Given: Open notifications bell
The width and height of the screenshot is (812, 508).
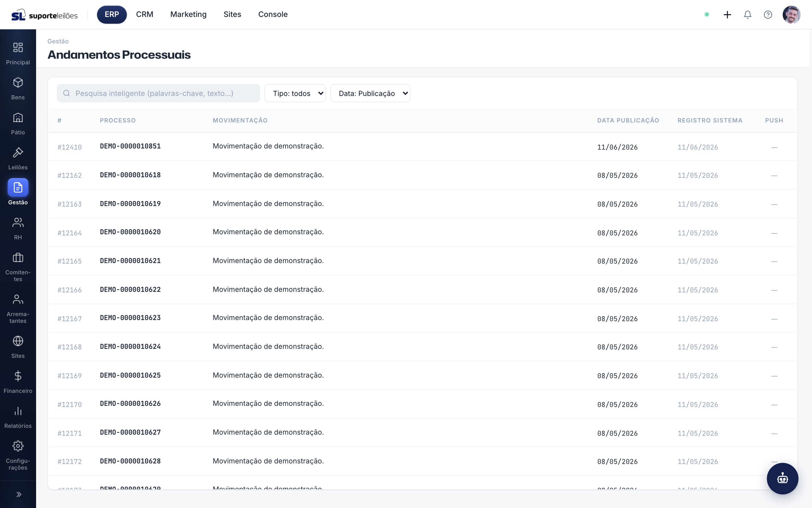Looking at the screenshot, I should tap(747, 14).
